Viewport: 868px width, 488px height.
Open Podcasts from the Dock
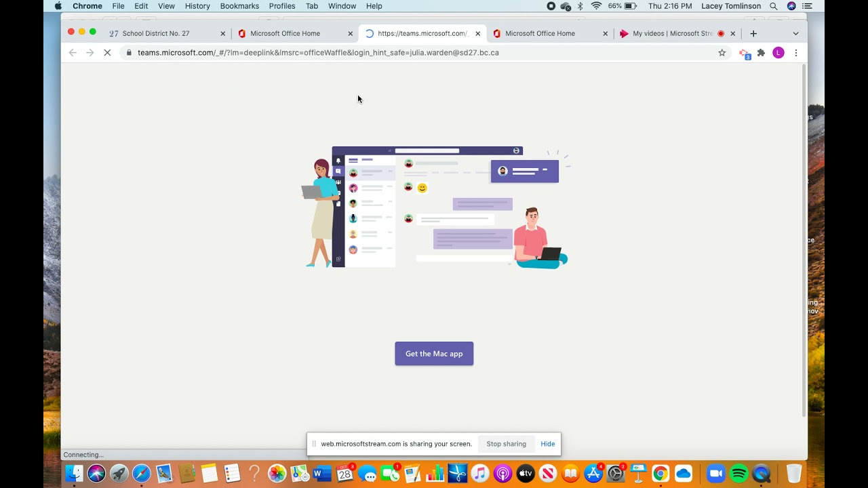tap(502, 473)
